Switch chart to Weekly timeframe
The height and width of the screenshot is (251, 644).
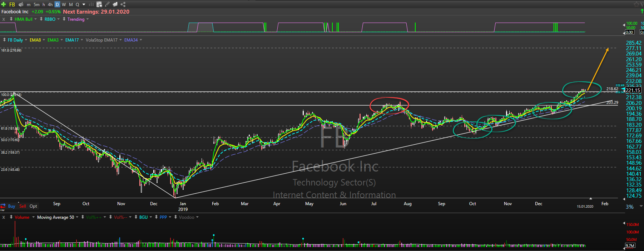click(x=64, y=5)
